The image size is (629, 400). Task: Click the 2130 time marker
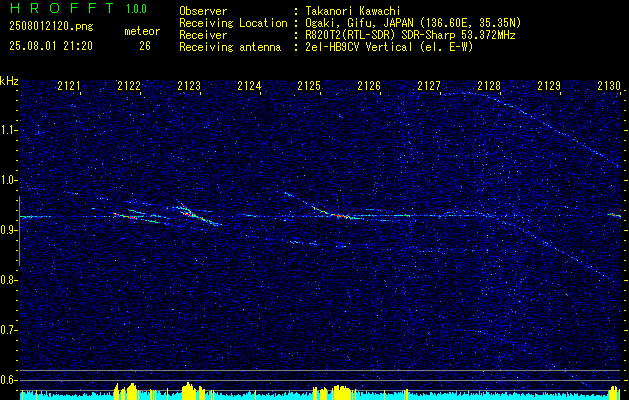point(609,86)
